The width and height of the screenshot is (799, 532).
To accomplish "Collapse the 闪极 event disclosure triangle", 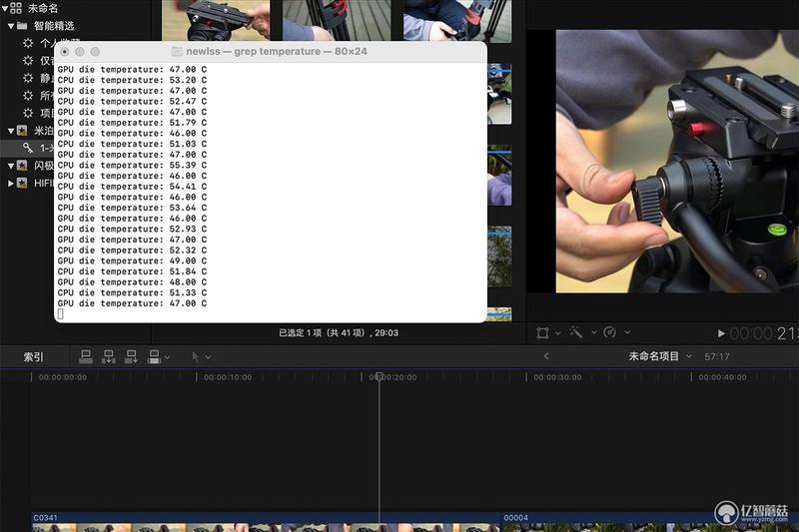I will (x=11, y=166).
